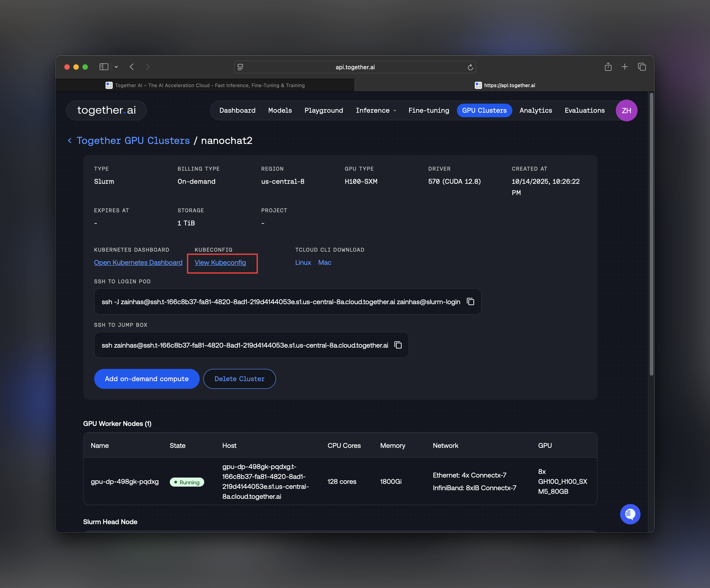Click the api.together.ai address bar
The height and width of the screenshot is (588, 710).
point(355,67)
